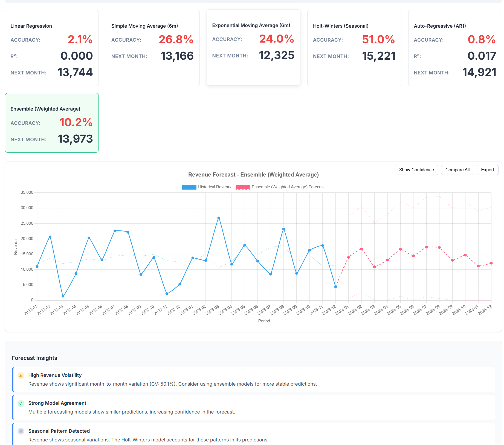Click the warning triangle icon beside High Revenue Volatility
Image resolution: width=504 pixels, height=445 pixels.
point(21,376)
